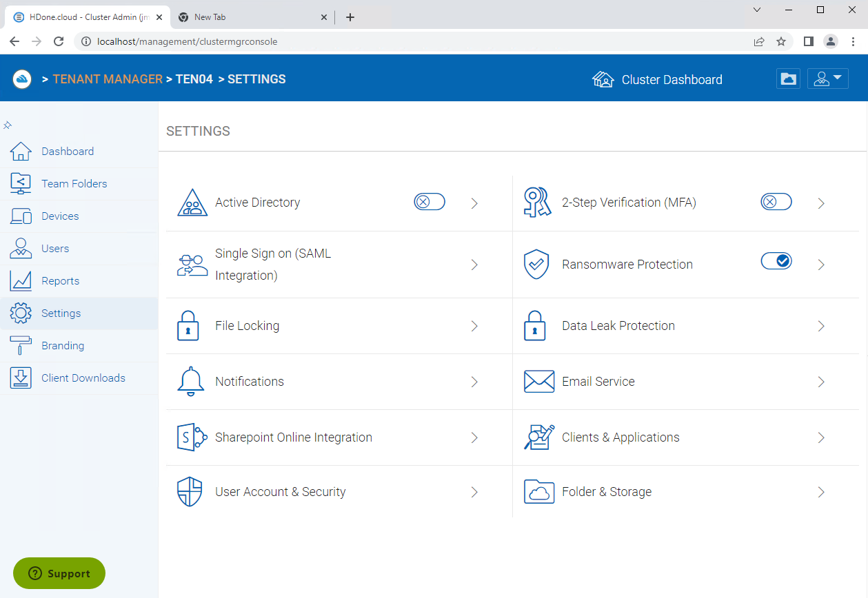Click the TENANT MANAGER breadcrumb link

[108, 79]
